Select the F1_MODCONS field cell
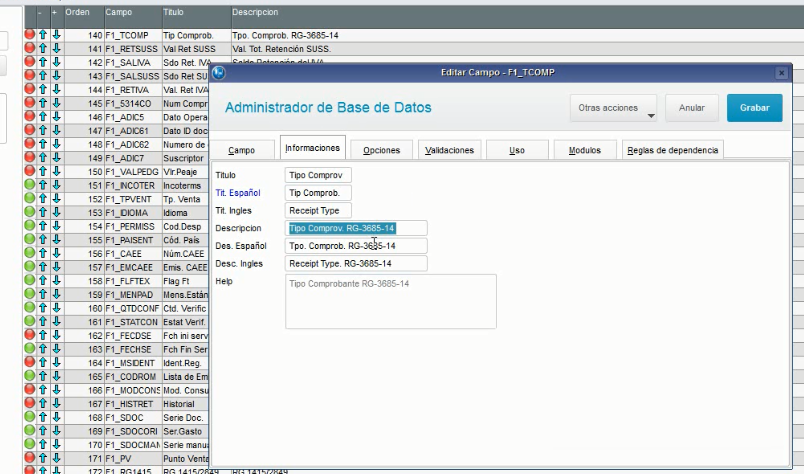The image size is (804, 474). (133, 390)
